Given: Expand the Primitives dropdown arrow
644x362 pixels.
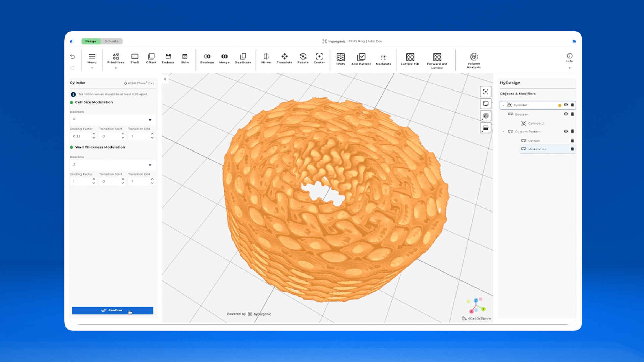Looking at the screenshot, I should (x=116, y=68).
